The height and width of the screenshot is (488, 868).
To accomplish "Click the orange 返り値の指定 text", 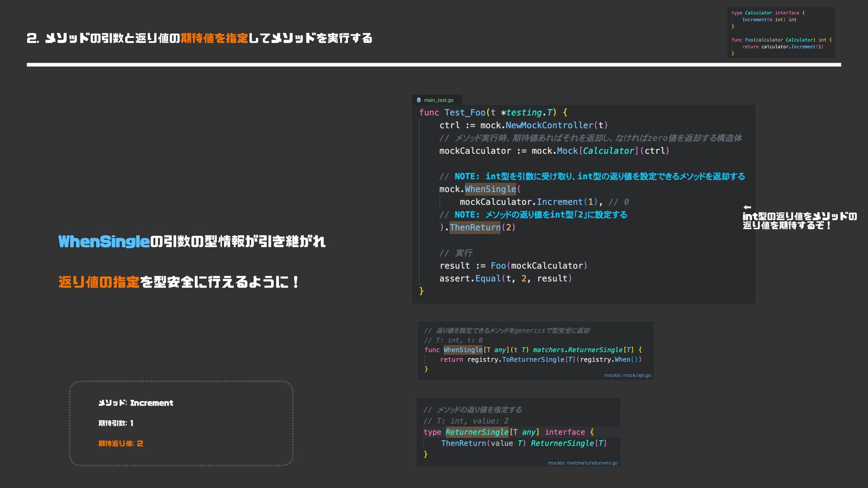I will [x=99, y=282].
